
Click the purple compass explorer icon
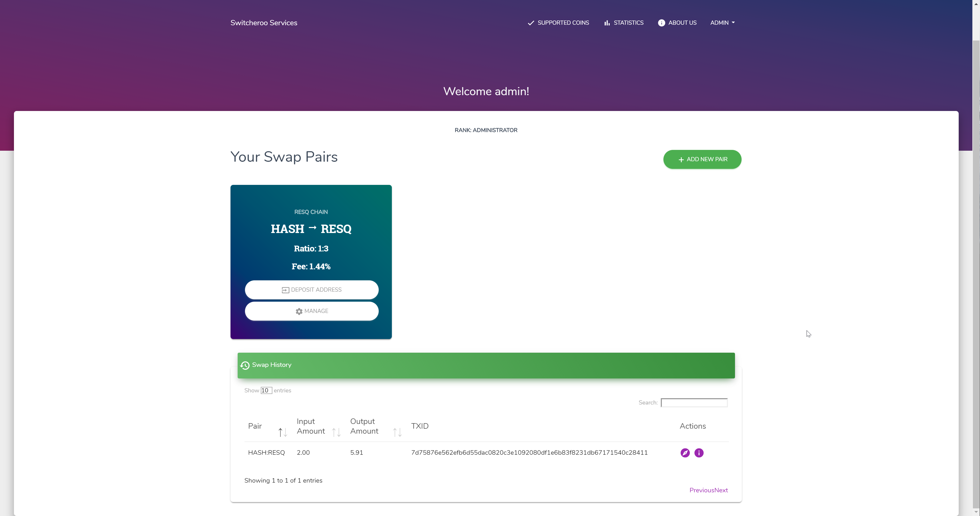pos(685,453)
